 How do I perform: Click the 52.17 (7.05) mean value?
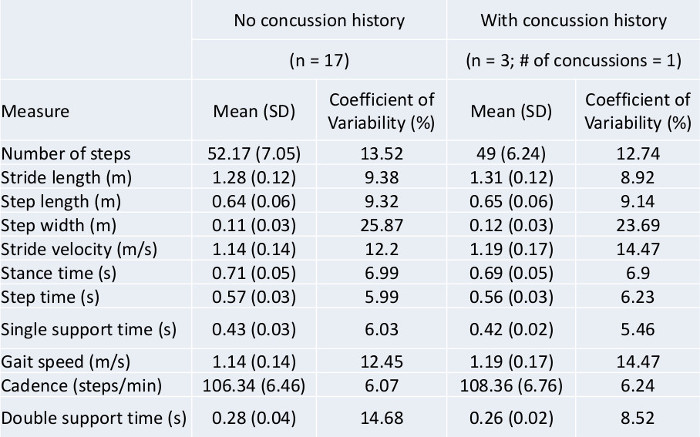tap(255, 153)
